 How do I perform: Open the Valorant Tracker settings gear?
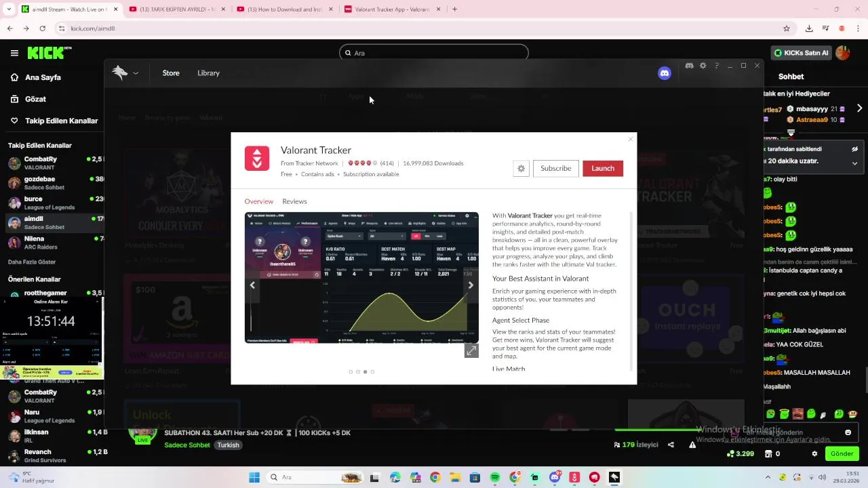(521, 169)
